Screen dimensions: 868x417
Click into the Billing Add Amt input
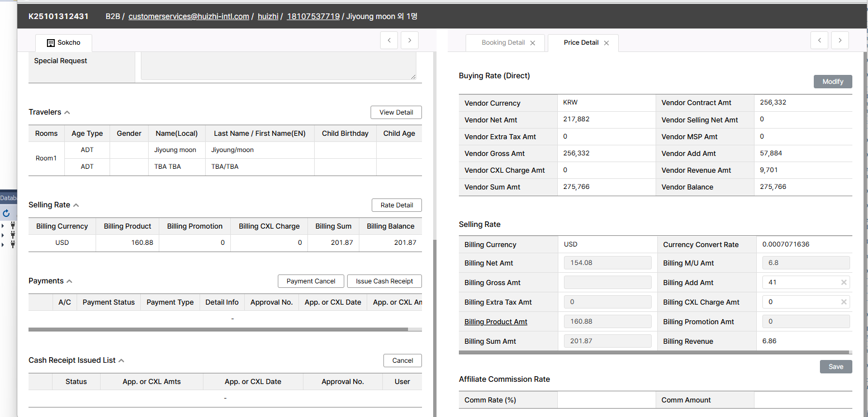tap(799, 283)
